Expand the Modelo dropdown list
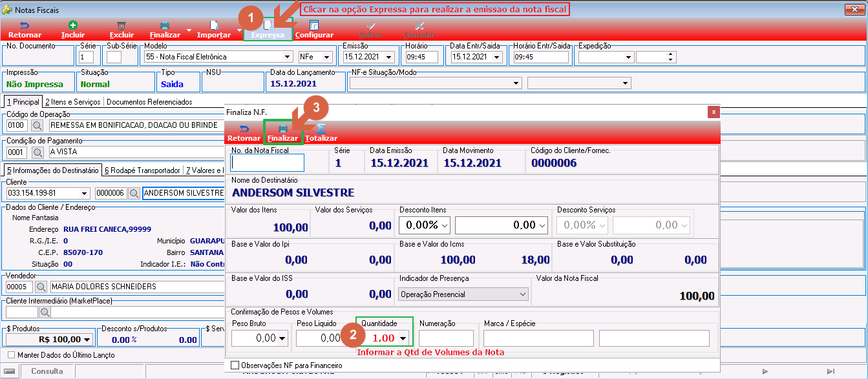 [287, 57]
